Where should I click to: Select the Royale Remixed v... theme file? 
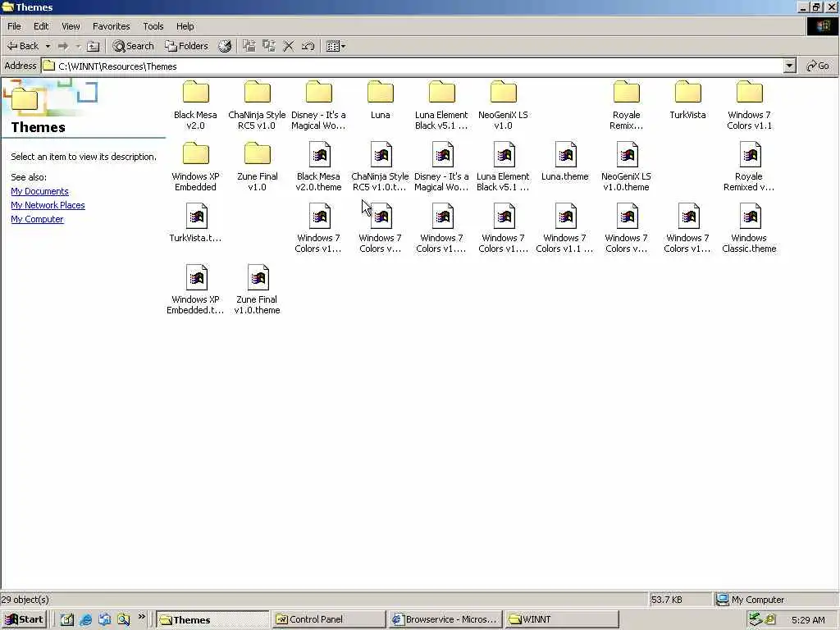tap(750, 167)
